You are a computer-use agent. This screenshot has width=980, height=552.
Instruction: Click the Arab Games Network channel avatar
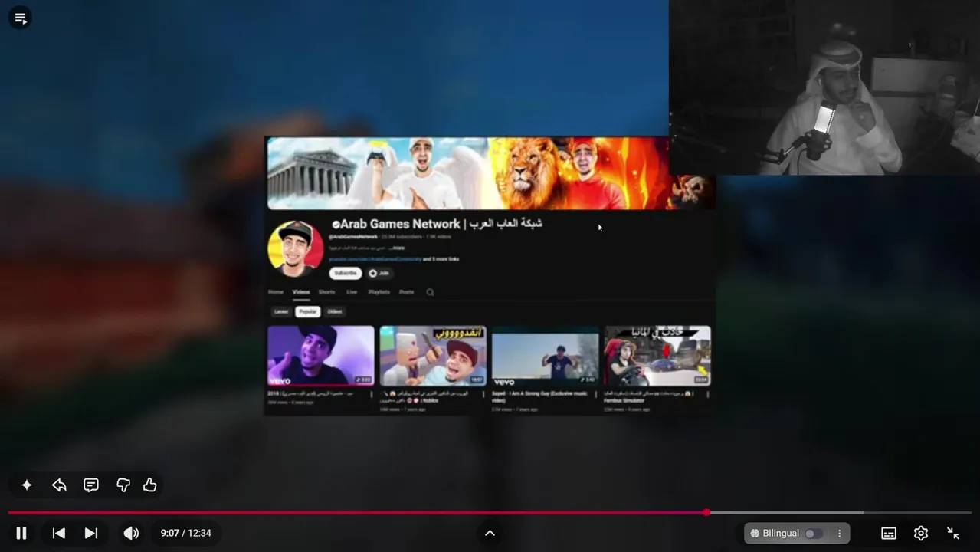(x=295, y=248)
